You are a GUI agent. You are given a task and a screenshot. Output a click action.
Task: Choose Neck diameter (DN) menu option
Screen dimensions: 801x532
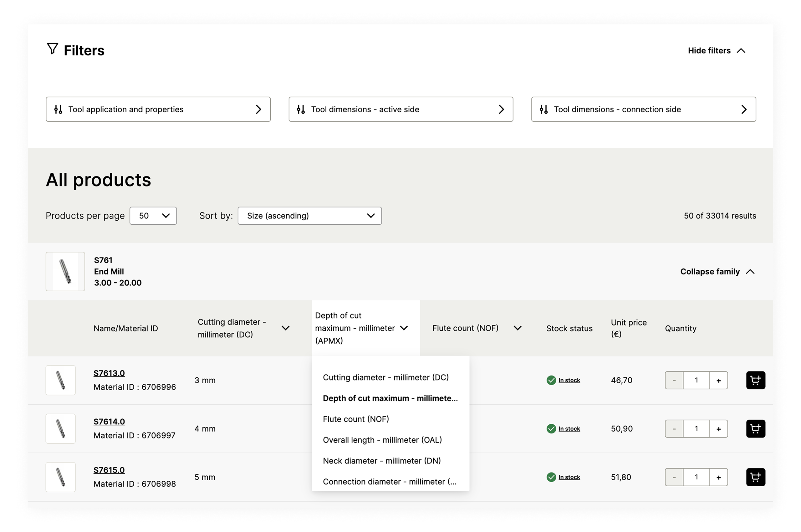pos(382,461)
